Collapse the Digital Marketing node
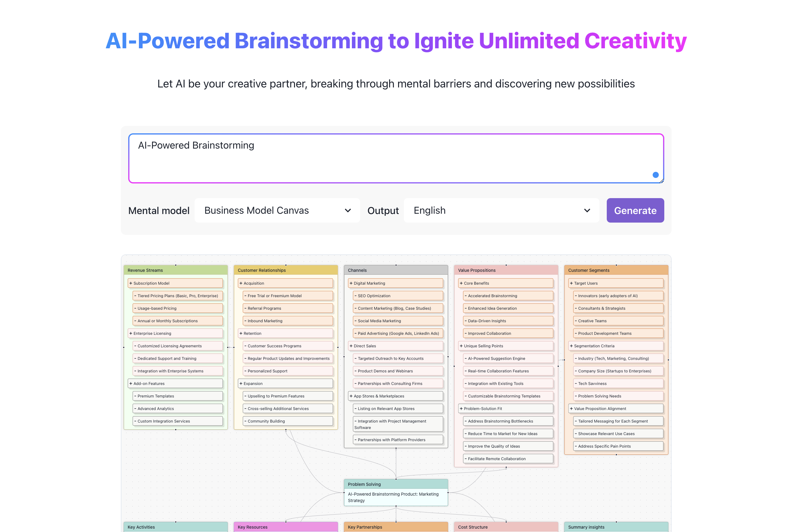The width and height of the screenshot is (798, 532). click(351, 283)
